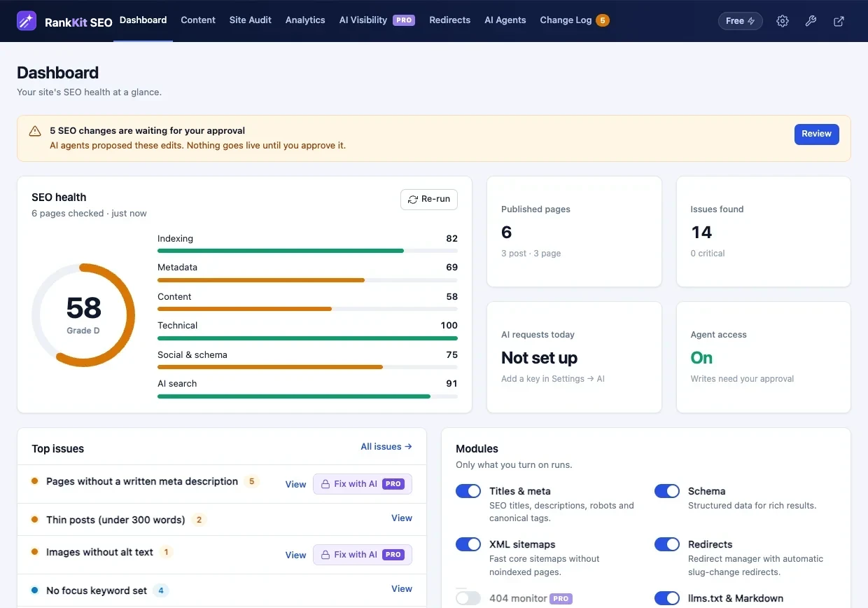
Task: Click the Content score progress bar
Action: click(307, 309)
